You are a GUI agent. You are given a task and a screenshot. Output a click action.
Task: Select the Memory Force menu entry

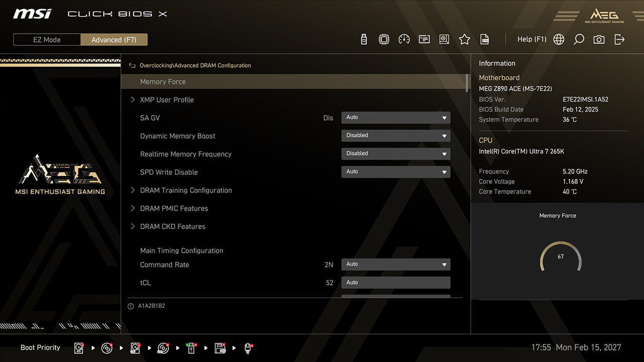pos(163,81)
